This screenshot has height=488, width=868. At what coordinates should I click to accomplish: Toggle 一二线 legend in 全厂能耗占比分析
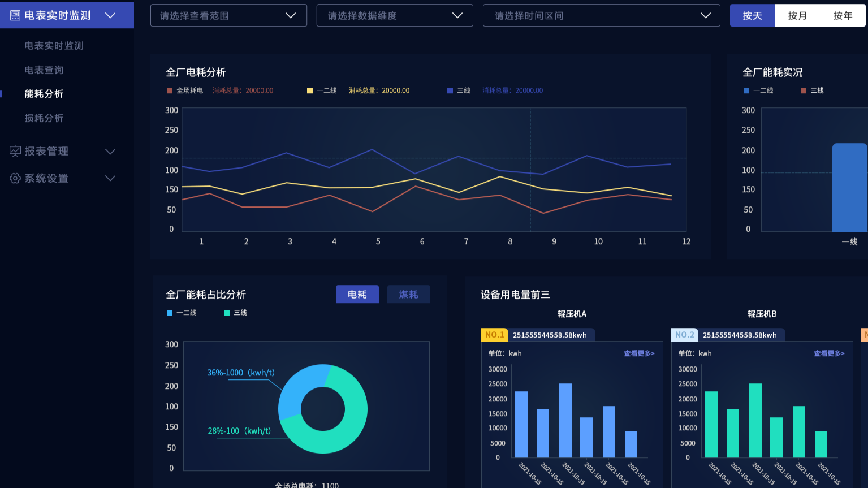click(x=182, y=313)
